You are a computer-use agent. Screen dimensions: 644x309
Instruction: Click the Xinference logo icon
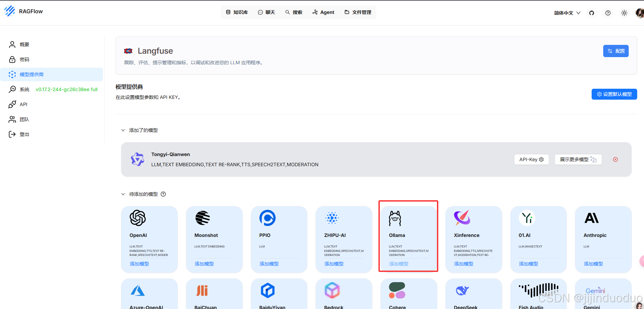[x=462, y=218]
